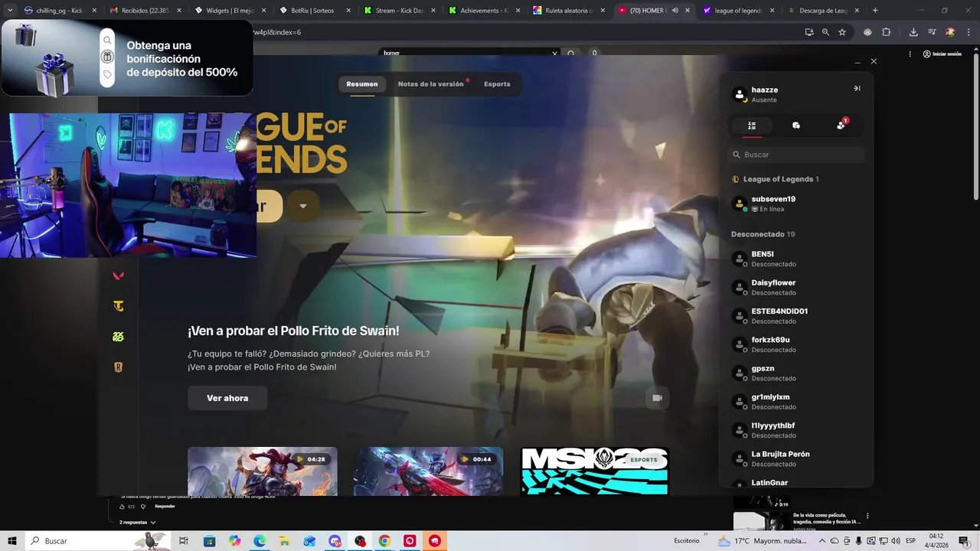Bookmark this page with star icon
The width and height of the screenshot is (980, 551).
click(x=842, y=32)
